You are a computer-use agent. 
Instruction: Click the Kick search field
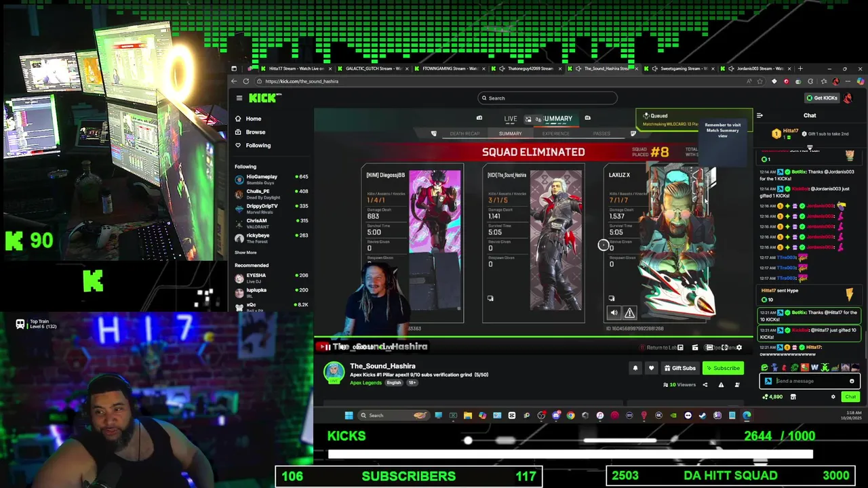[547, 98]
